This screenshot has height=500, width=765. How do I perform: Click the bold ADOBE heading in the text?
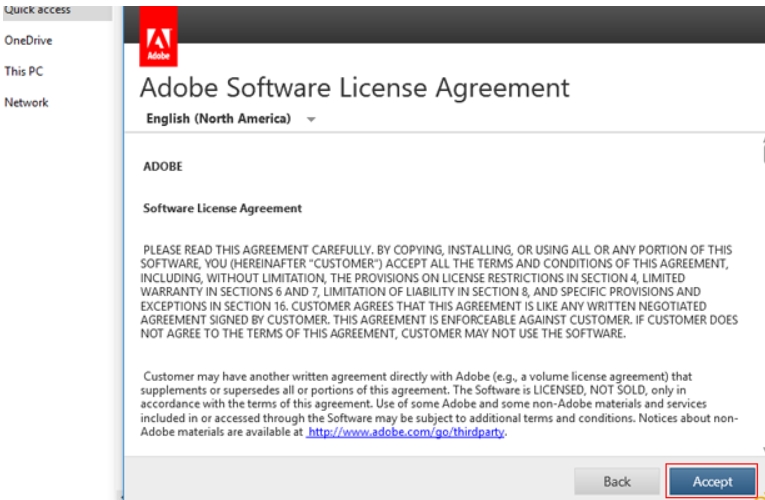(x=162, y=167)
